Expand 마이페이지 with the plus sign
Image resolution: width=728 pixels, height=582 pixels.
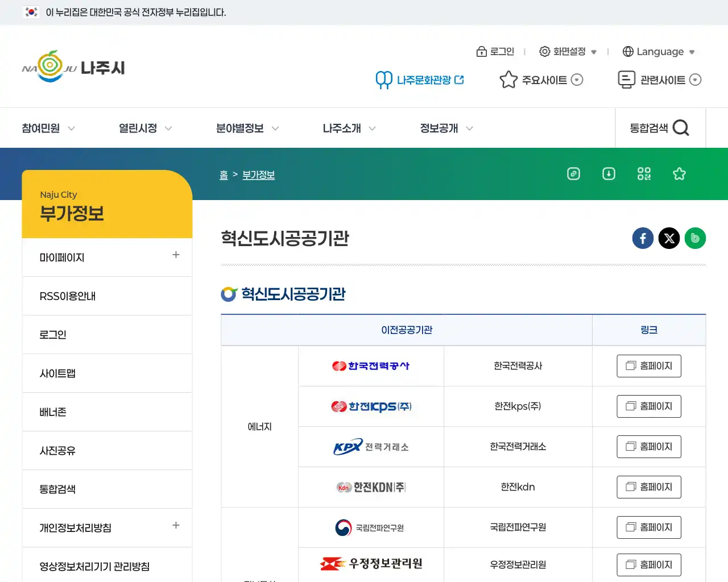[176, 255]
